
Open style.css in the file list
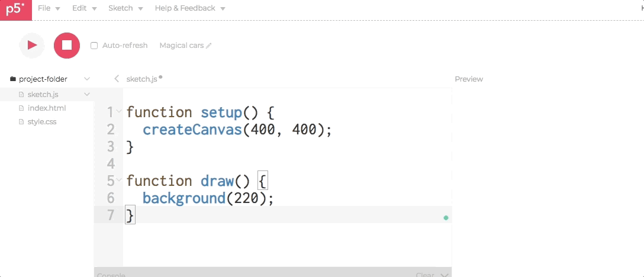click(x=41, y=122)
